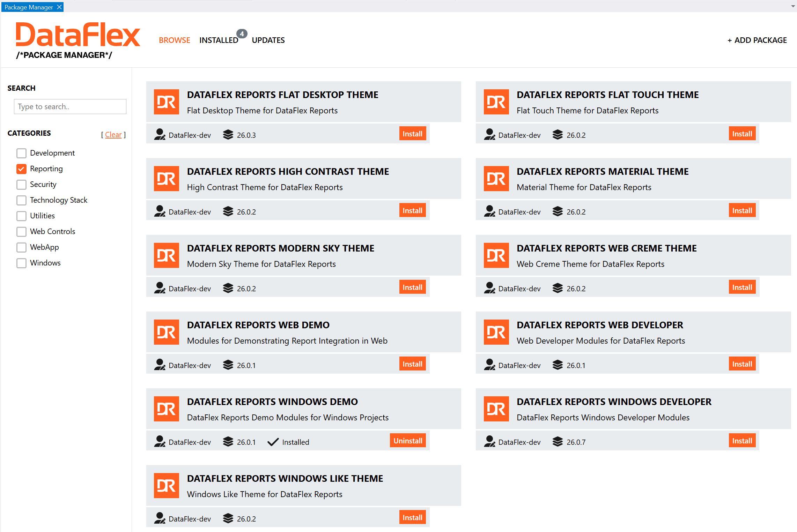This screenshot has height=532, width=797.
Task: Click version layers icon on Web Developer card
Action: [x=558, y=365]
